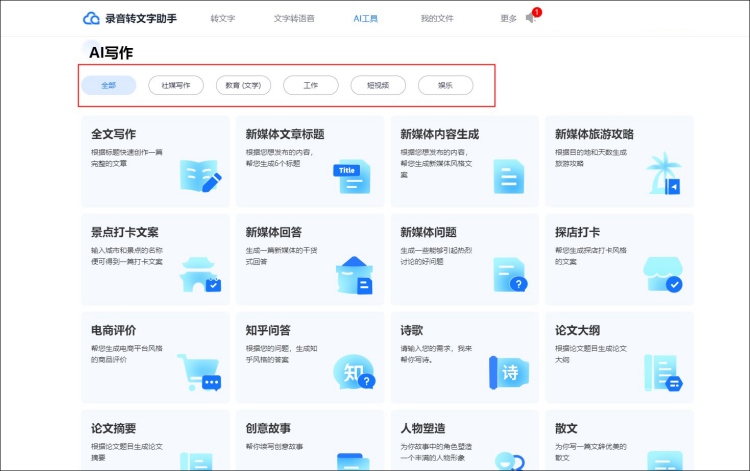Open the 诗歌 tool title
750x471 pixels.
(411, 330)
